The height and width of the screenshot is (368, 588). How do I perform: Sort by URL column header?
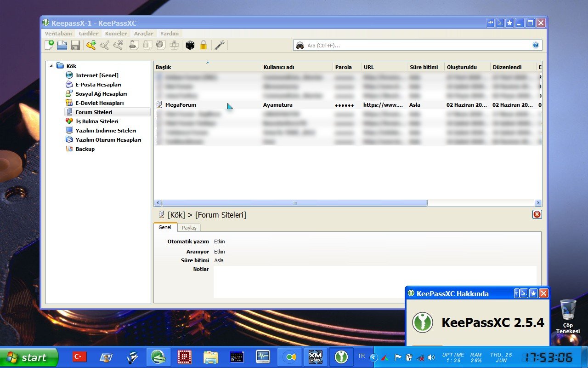[x=384, y=67]
